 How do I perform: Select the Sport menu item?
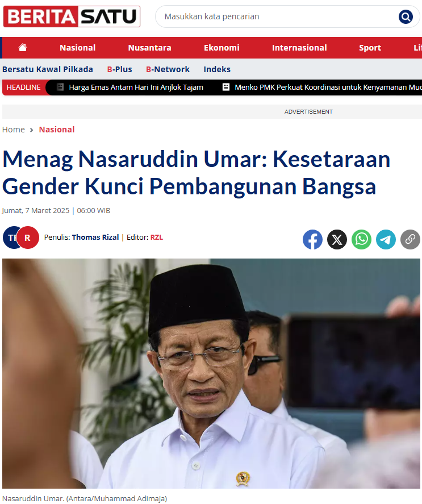click(370, 48)
